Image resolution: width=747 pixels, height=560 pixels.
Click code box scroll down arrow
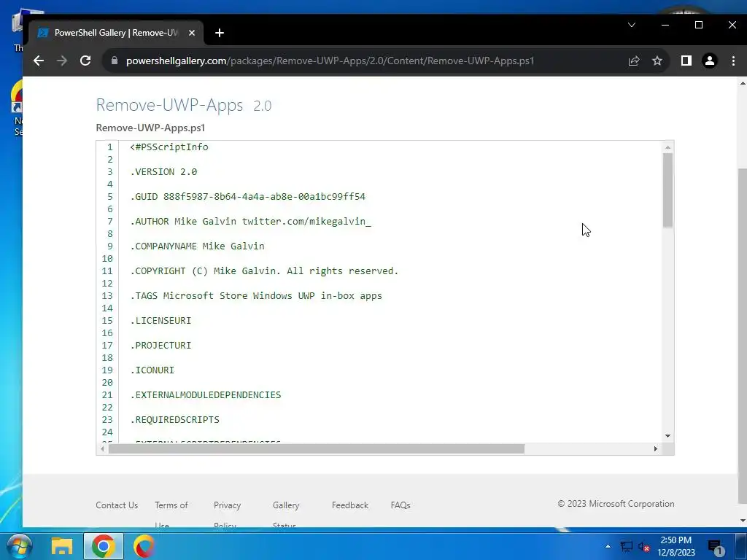tap(667, 436)
